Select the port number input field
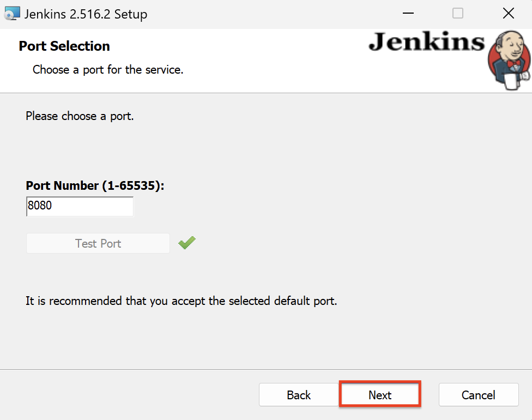Screen dimensions: 532x420 point(80,206)
